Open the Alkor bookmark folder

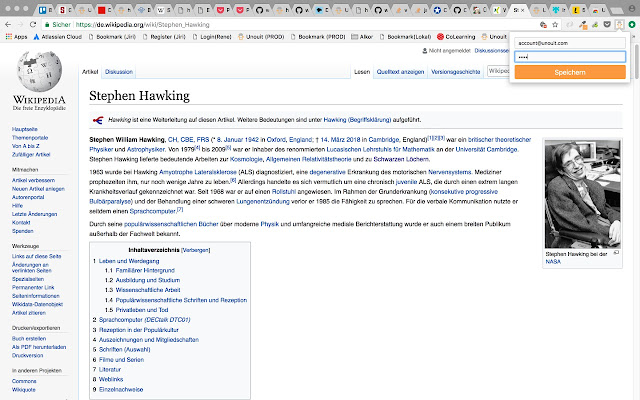362,37
